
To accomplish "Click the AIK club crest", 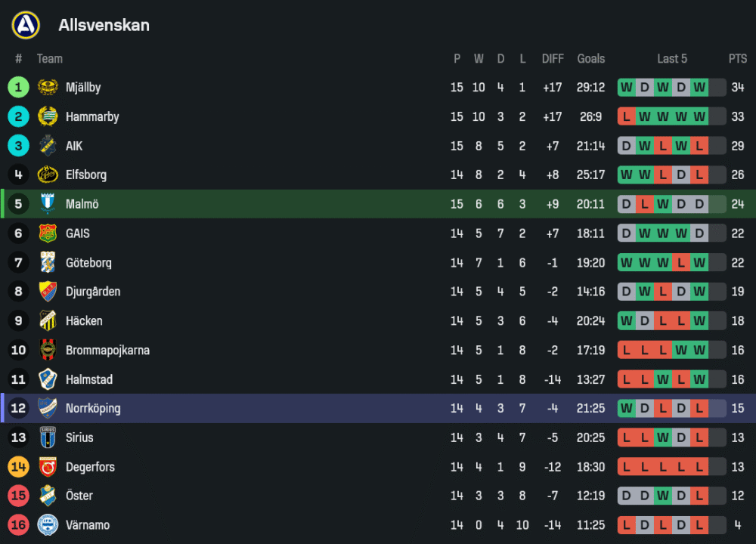I will [x=48, y=146].
